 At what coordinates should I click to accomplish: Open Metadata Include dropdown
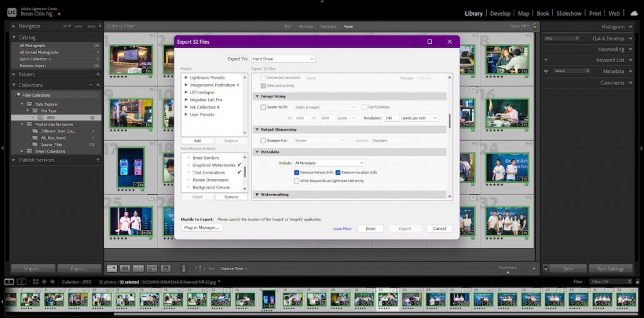(329, 163)
